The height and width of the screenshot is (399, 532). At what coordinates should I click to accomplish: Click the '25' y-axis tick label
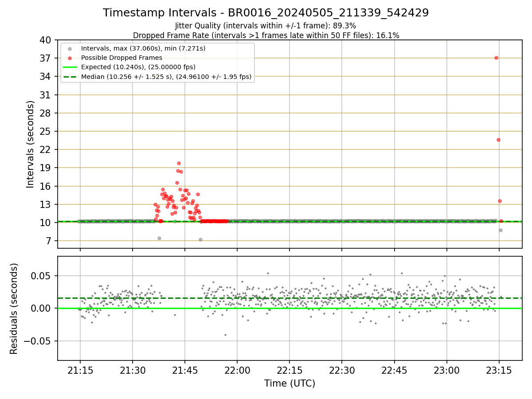(46, 131)
